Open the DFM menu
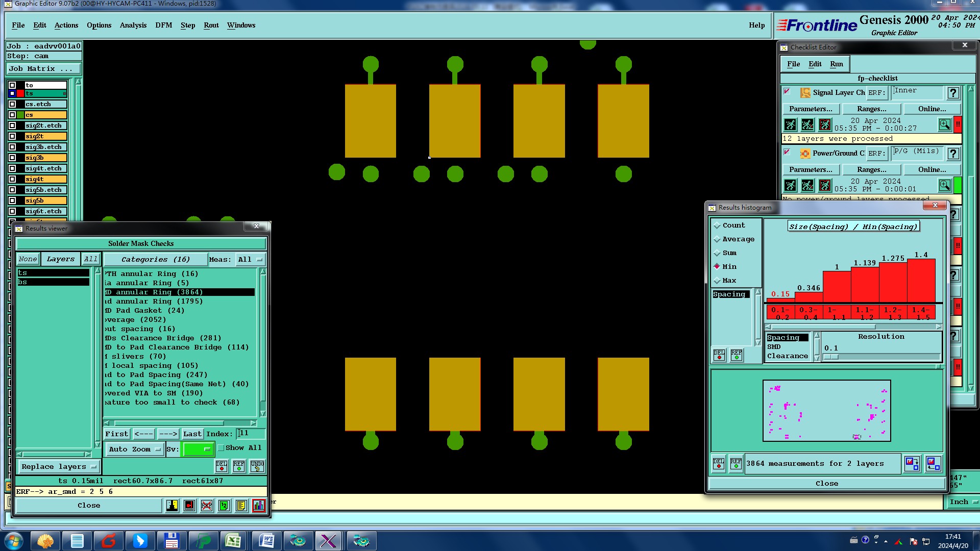 (163, 25)
